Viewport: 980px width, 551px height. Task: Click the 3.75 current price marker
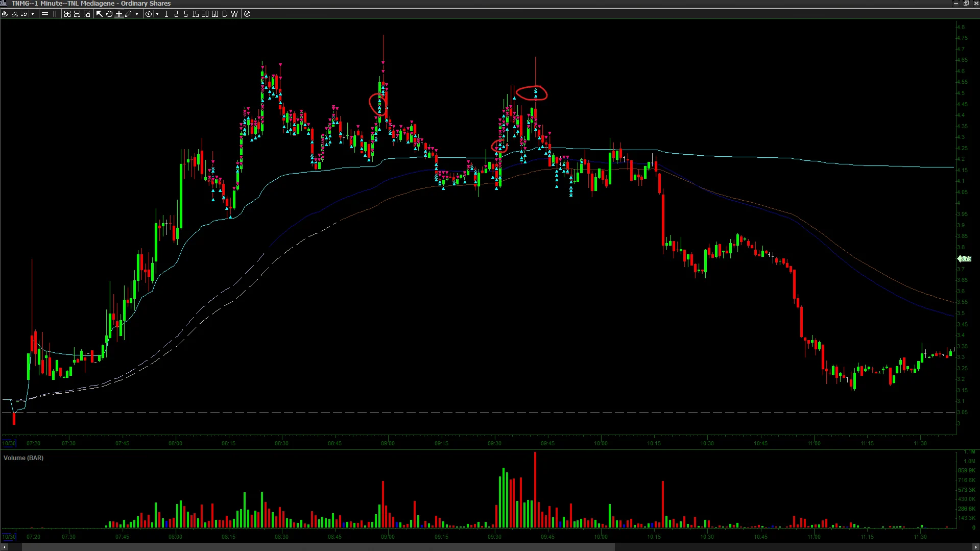[x=965, y=259]
